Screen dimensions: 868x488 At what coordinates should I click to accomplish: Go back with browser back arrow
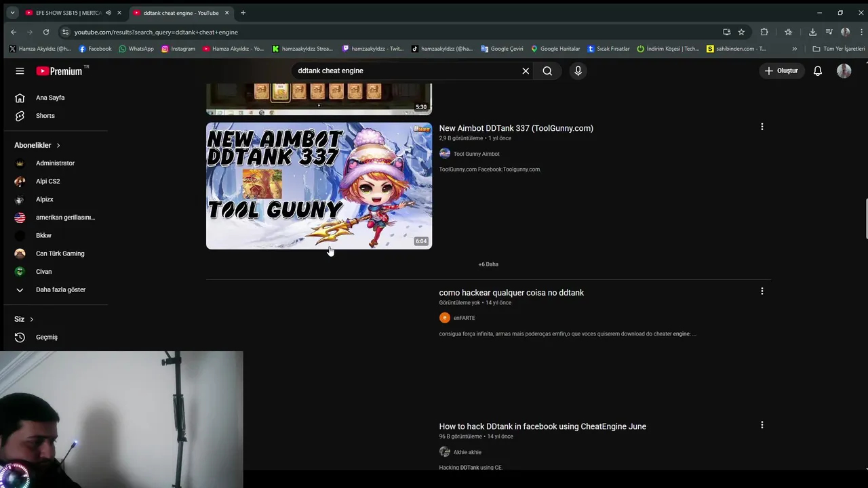coord(14,32)
